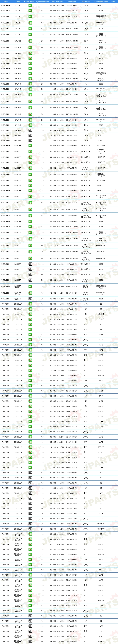Screen dimensions: 118x644
Task: Click the Pojemność silnika column header
Action: click(x=42, y=2)
